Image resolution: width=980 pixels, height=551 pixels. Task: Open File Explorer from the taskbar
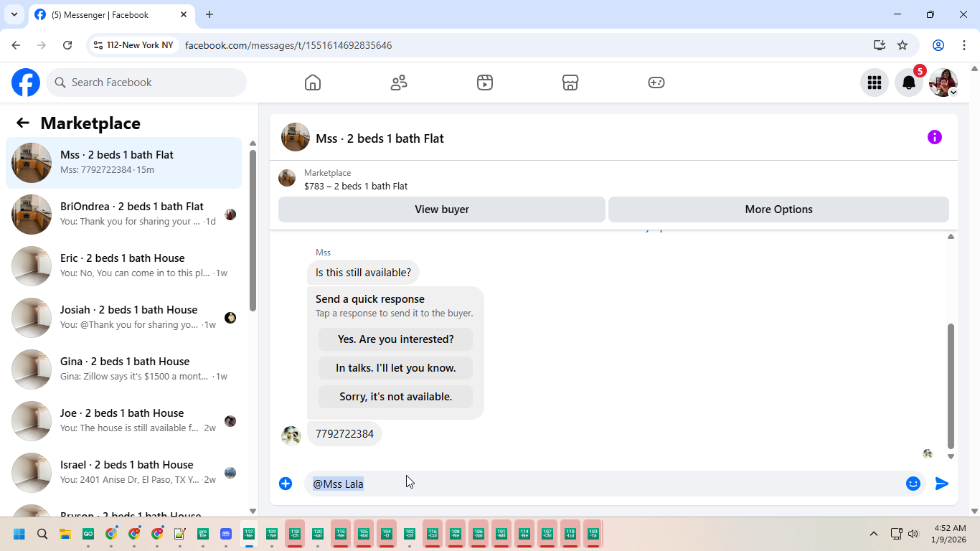65,534
